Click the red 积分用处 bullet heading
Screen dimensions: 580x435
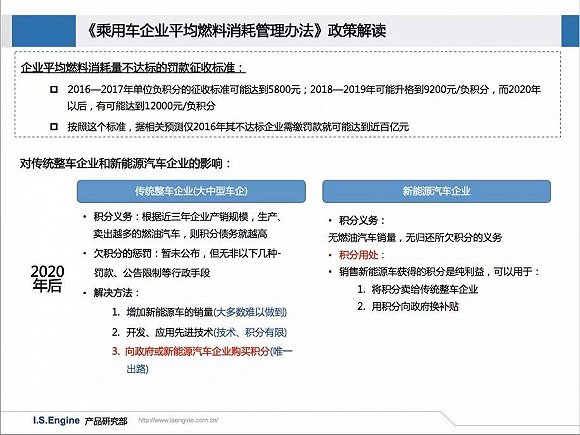(362, 255)
